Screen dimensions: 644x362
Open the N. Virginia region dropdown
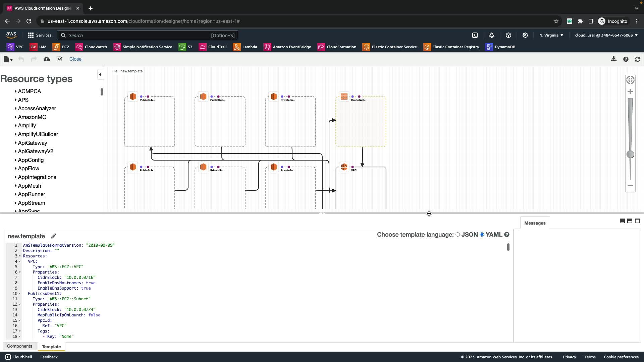pyautogui.click(x=551, y=35)
